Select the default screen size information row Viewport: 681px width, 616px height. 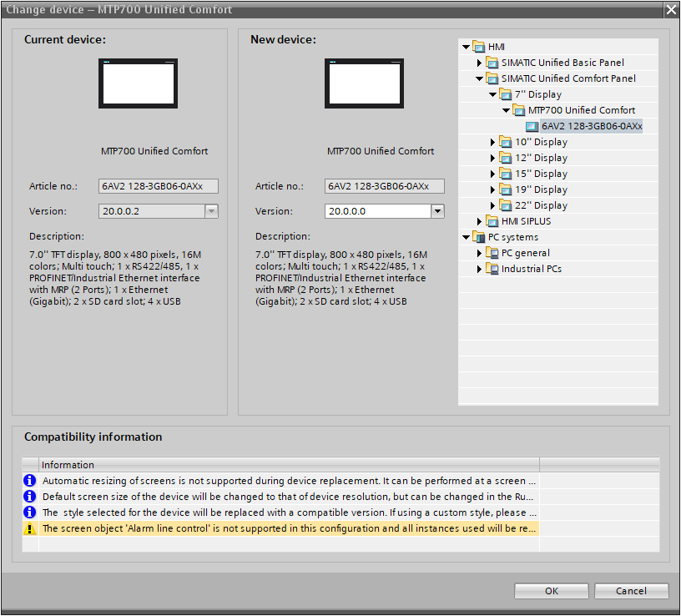pos(280,497)
